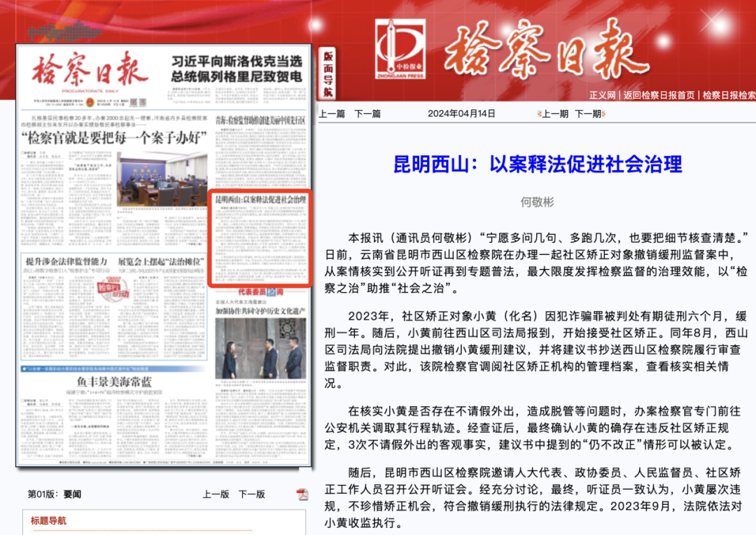Click the author name 何敬彬
This screenshot has height=535, width=756.
coord(537,202)
